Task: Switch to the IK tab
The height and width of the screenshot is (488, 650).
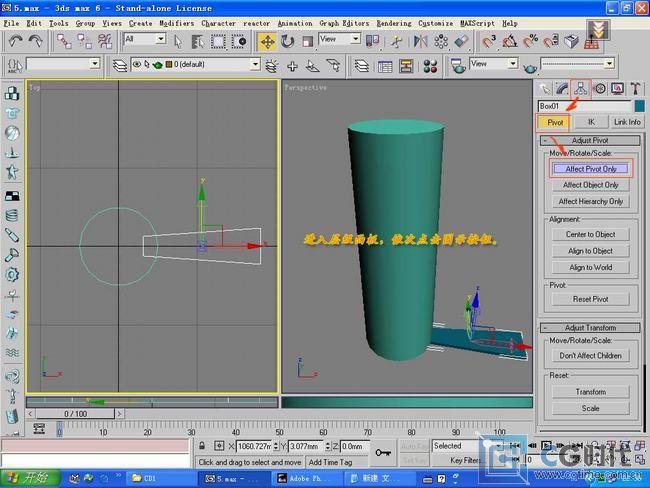Action: click(591, 122)
